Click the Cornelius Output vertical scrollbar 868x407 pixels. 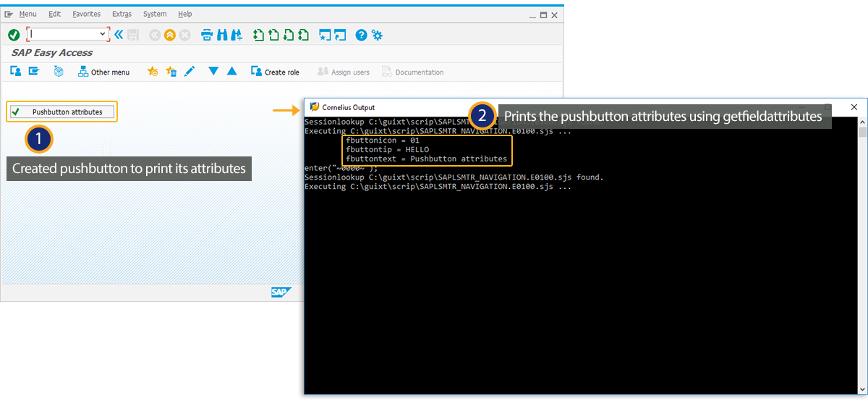coord(862,255)
